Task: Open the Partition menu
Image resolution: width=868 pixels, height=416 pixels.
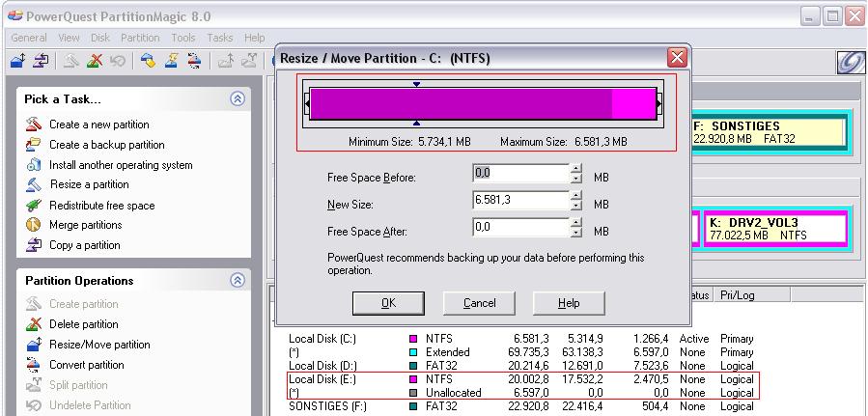Action: pyautogui.click(x=140, y=38)
